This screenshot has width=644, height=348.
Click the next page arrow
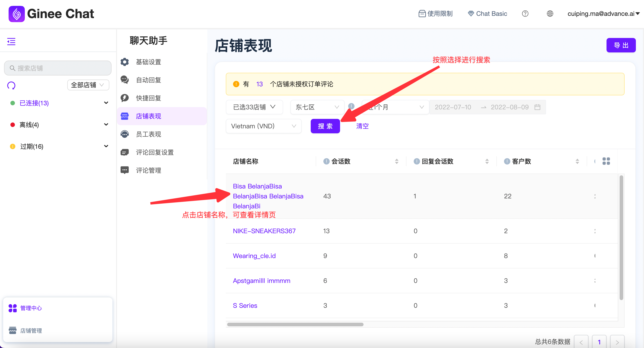tap(617, 342)
